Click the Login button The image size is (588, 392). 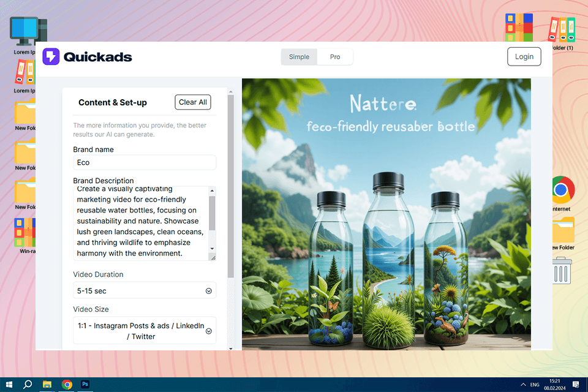pos(524,56)
